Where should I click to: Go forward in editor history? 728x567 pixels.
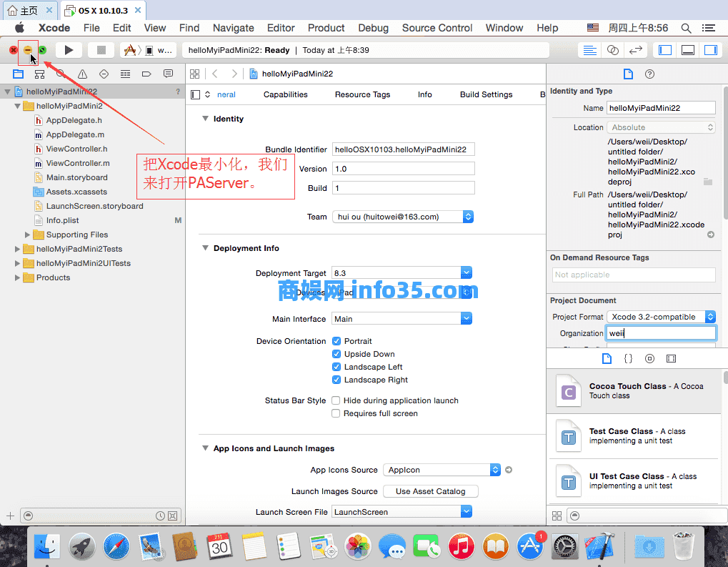234,74
